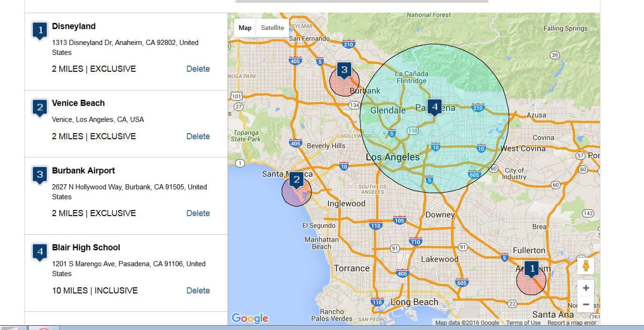Click the Los Angeles label on map
644x330 pixels.
tap(392, 157)
